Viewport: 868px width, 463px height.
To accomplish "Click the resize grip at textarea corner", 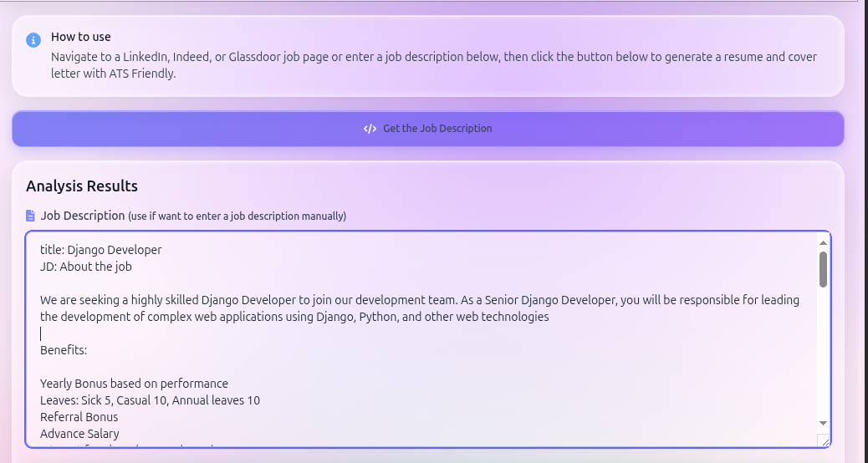I will click(824, 440).
